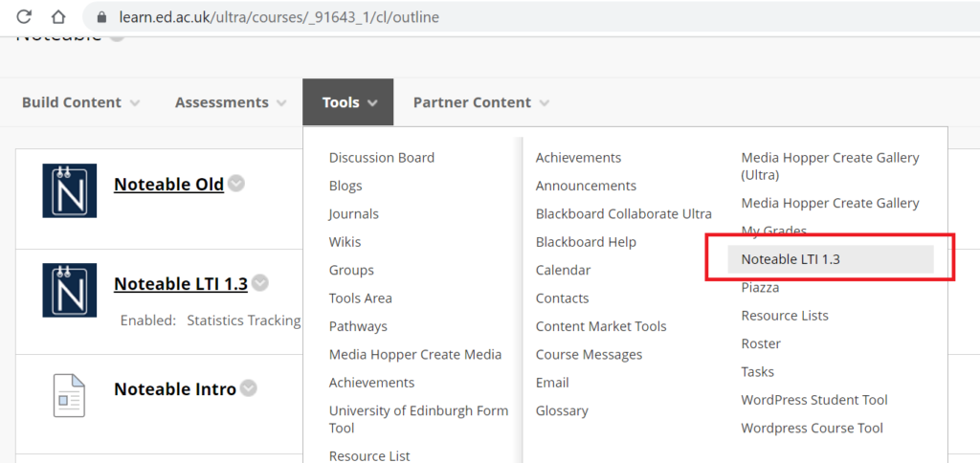Screen dimensions: 980x463
Task: Click the URL in the address bar
Action: (278, 17)
